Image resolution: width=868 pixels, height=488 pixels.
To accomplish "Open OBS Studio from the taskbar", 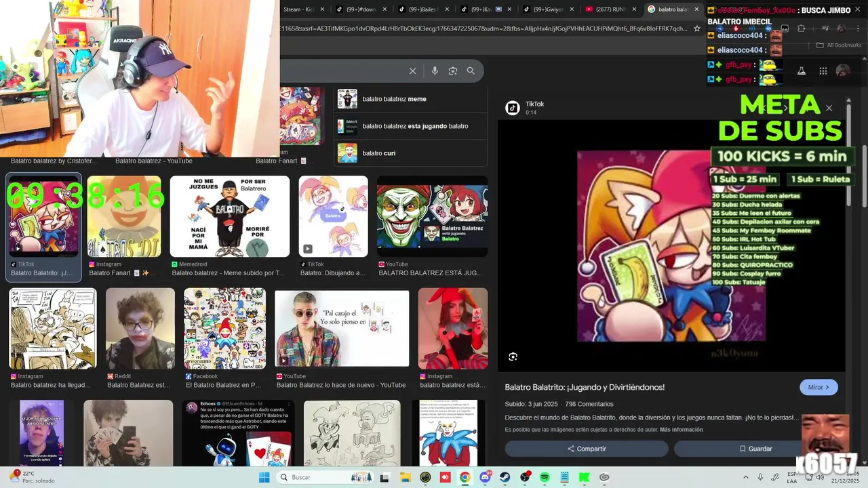I will click(525, 477).
